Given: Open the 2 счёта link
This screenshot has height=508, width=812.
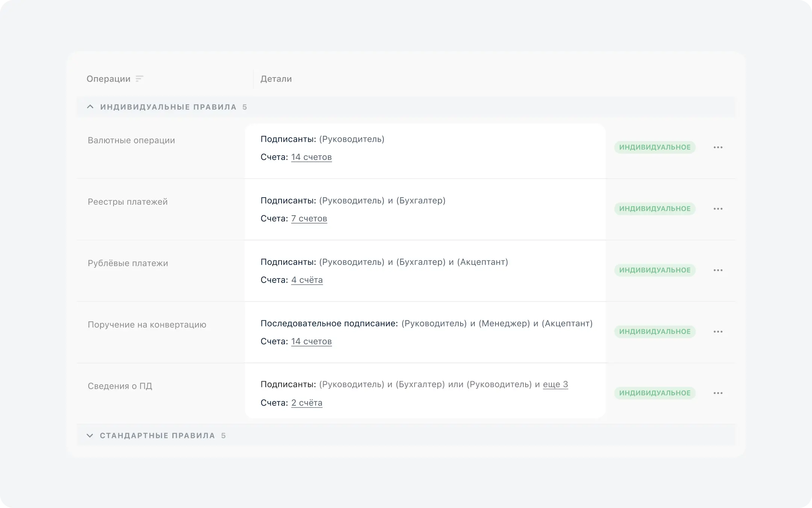Looking at the screenshot, I should [x=307, y=403].
